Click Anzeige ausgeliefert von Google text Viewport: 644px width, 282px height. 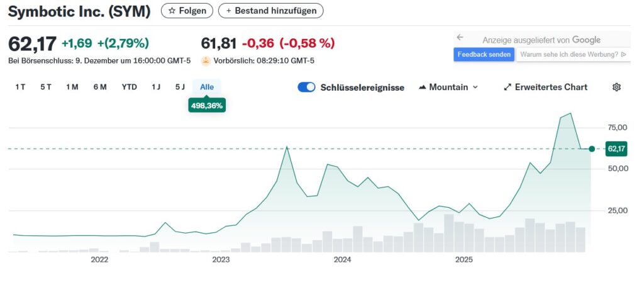tap(541, 40)
